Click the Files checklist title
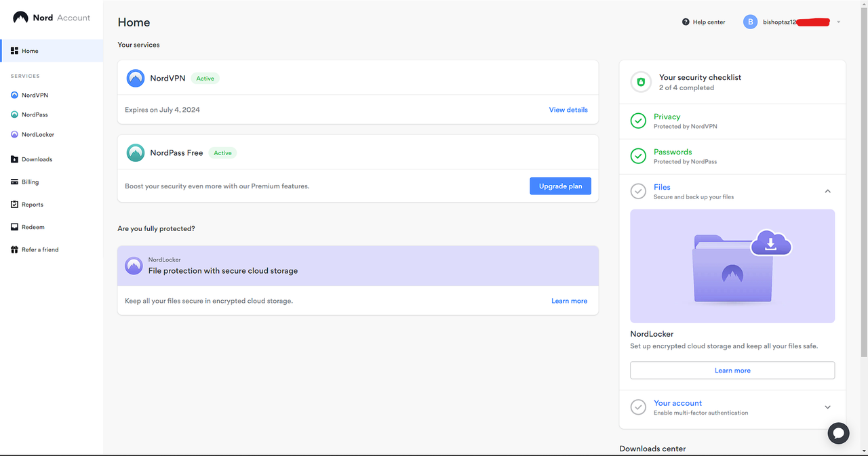Screen dimensions: 868x456 click(662, 187)
